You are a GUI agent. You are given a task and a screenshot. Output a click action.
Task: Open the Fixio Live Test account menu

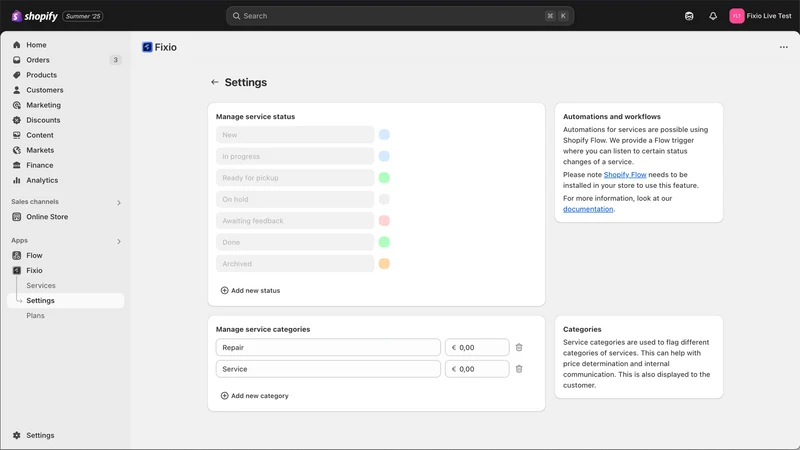(x=760, y=16)
